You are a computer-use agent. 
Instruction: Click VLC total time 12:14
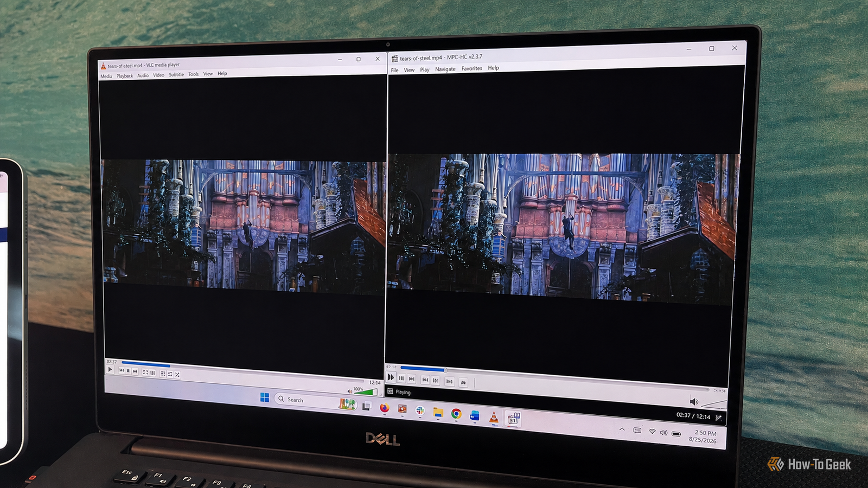[x=375, y=383]
